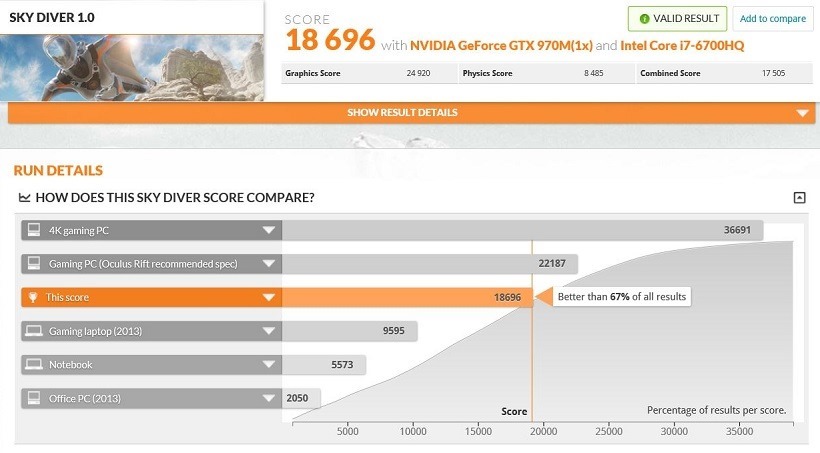Click the trophy icon beside This score

33,297
